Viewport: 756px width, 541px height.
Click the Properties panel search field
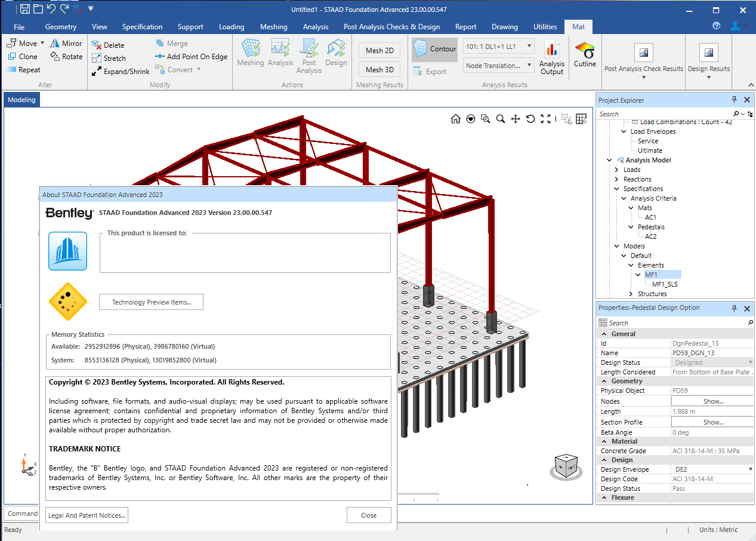pyautogui.click(x=678, y=323)
